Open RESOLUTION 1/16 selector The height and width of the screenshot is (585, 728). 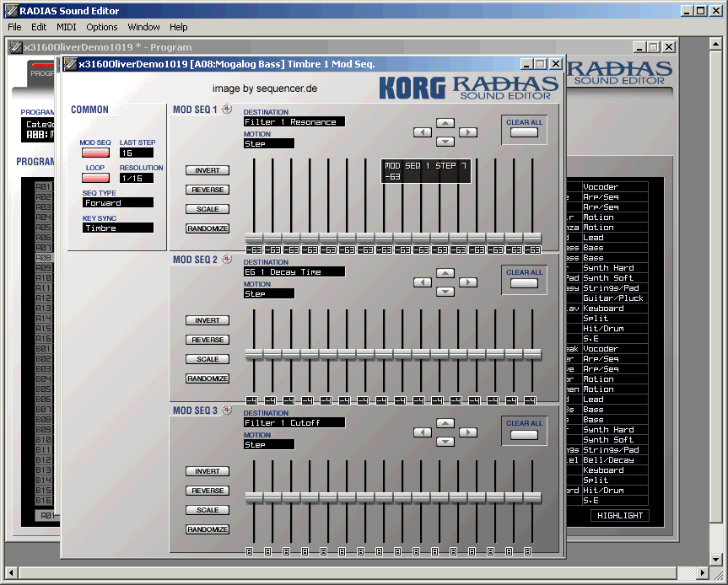137,178
